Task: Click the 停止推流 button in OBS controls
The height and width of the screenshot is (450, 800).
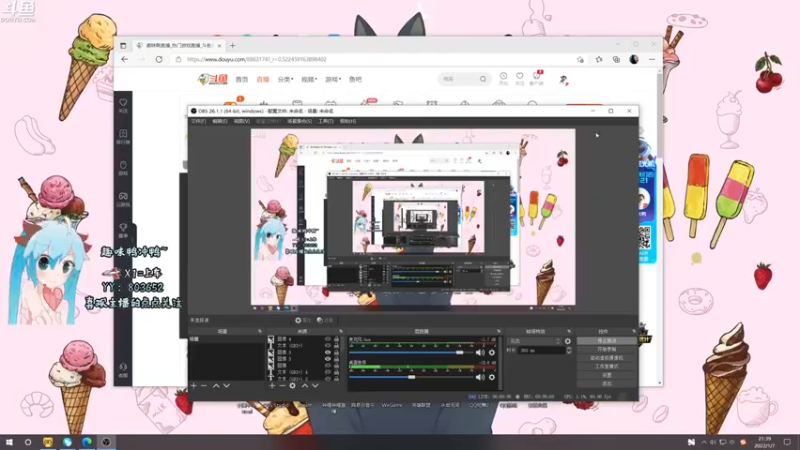Action: coord(607,341)
